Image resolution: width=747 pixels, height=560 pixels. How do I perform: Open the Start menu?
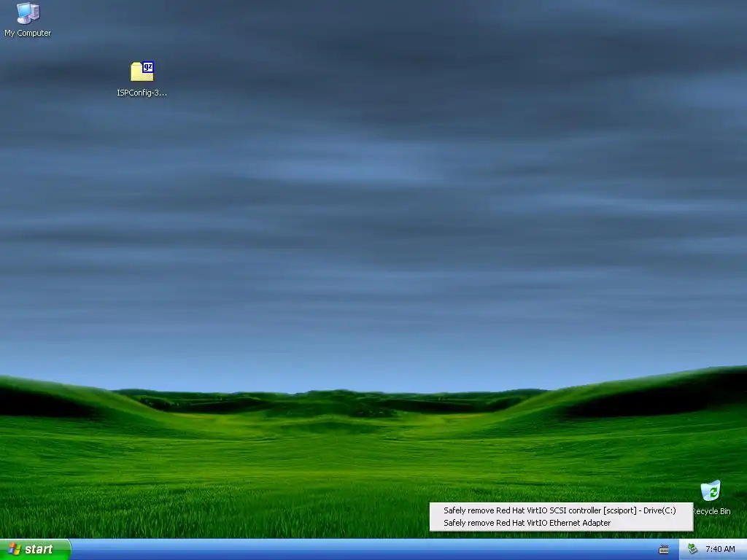point(35,549)
